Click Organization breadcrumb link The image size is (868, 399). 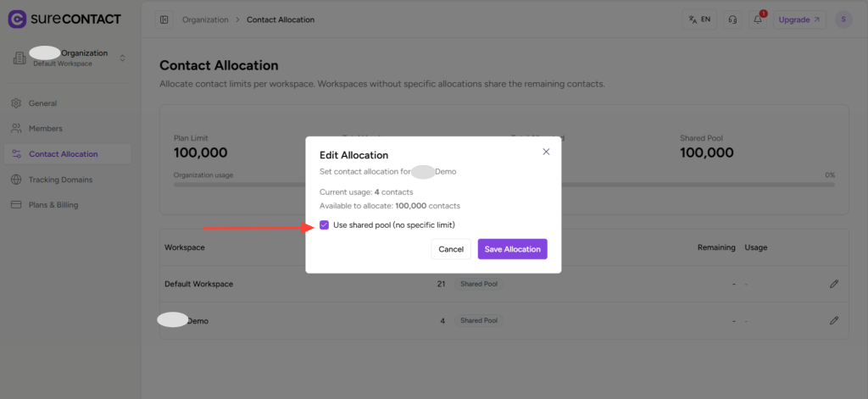tap(205, 19)
